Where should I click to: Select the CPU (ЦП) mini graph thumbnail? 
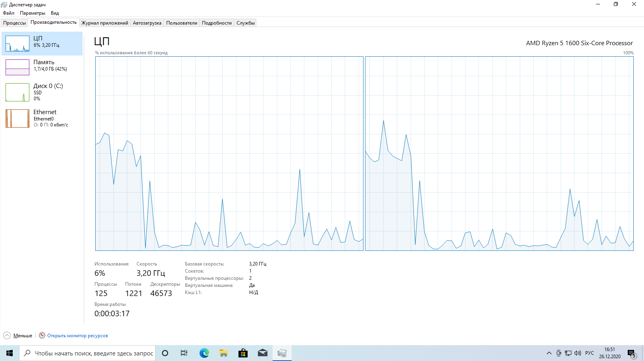point(17,44)
